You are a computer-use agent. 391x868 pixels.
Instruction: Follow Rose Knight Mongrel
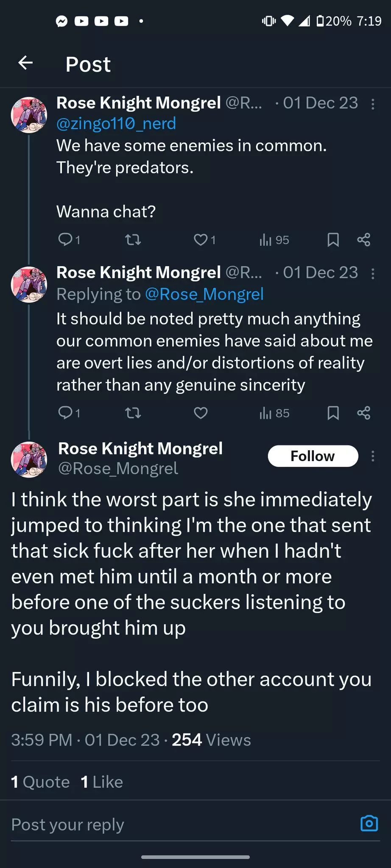(313, 456)
